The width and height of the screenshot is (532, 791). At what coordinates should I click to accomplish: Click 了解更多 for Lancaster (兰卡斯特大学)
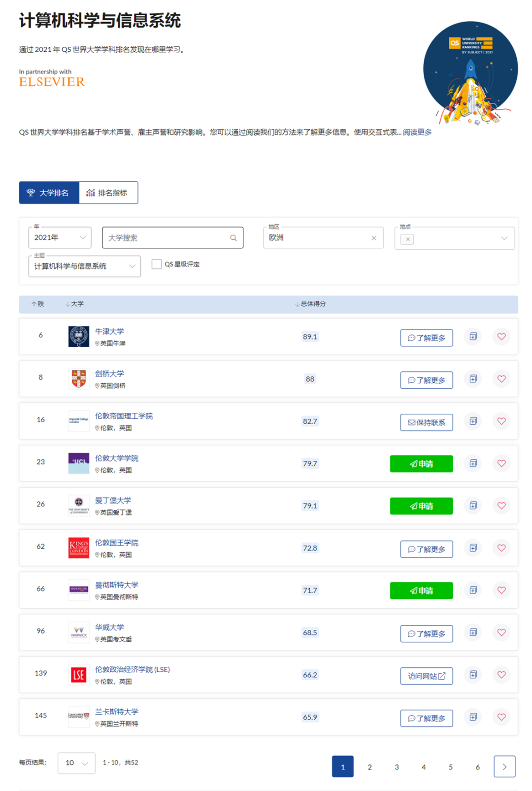point(427,719)
